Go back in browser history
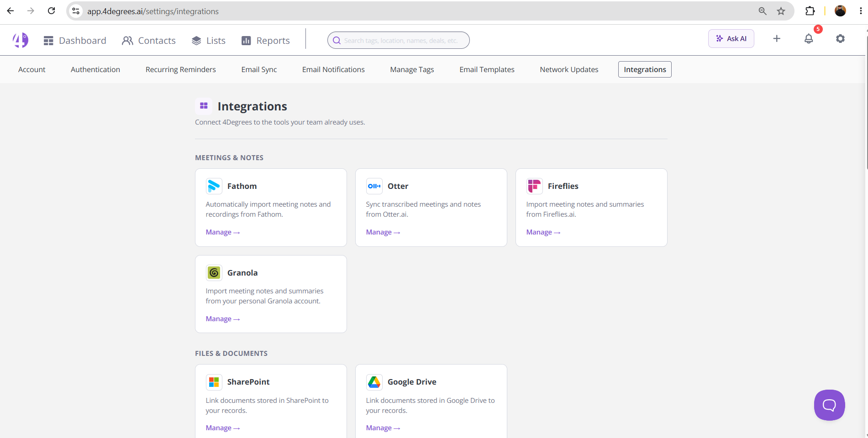The height and width of the screenshot is (438, 868). click(x=11, y=11)
